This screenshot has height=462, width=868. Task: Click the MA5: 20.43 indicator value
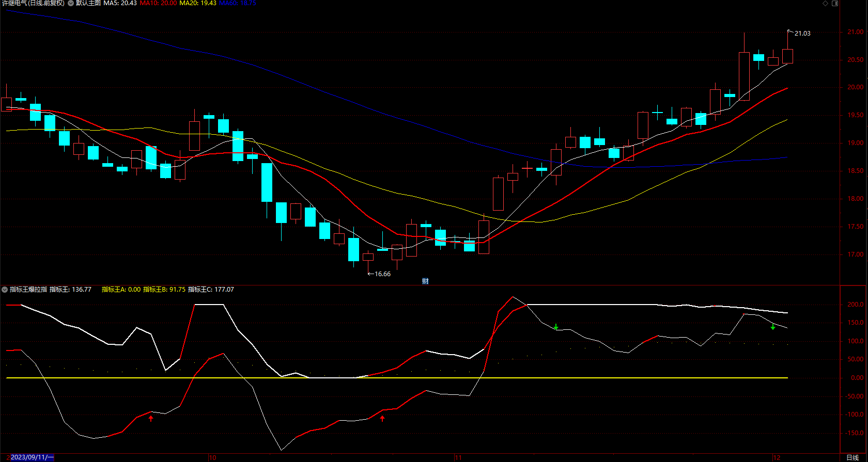coord(120,3)
